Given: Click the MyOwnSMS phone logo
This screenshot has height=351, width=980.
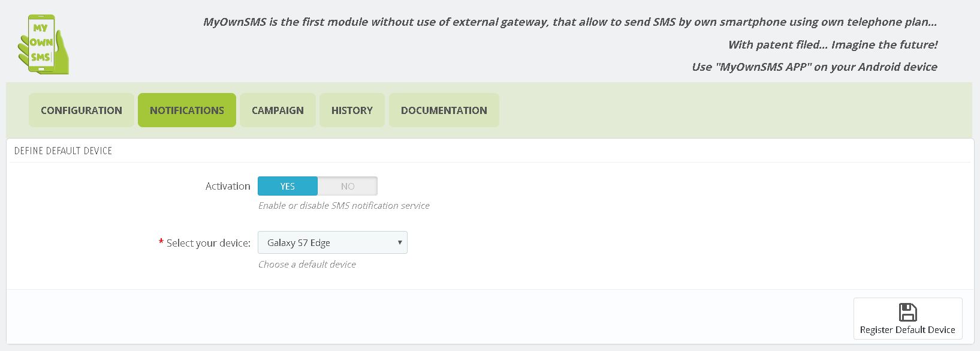Looking at the screenshot, I should tap(43, 44).
